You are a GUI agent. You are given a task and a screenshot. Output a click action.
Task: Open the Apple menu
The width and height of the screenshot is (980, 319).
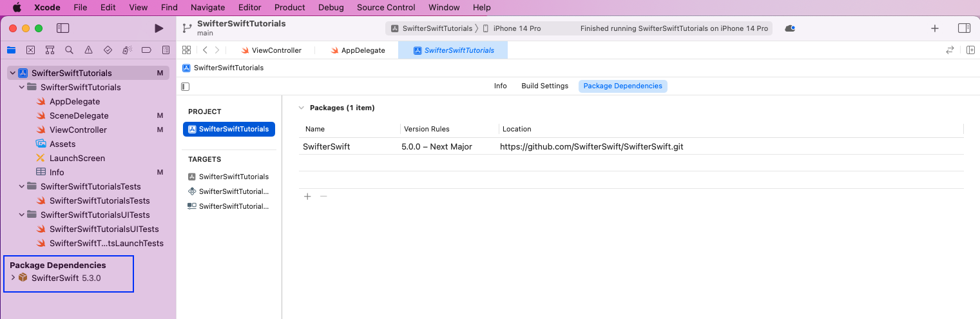click(16, 8)
